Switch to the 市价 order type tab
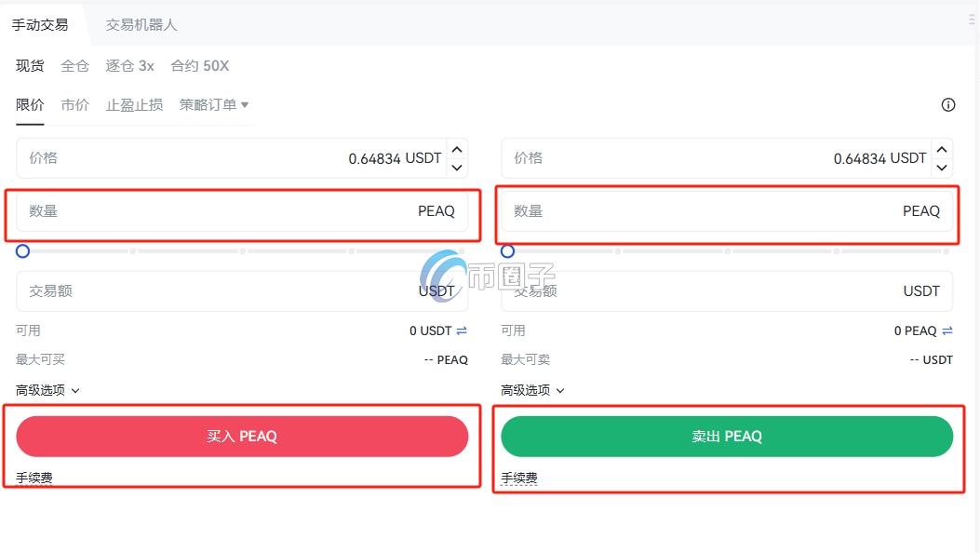This screenshot has width=980, height=553. click(74, 104)
